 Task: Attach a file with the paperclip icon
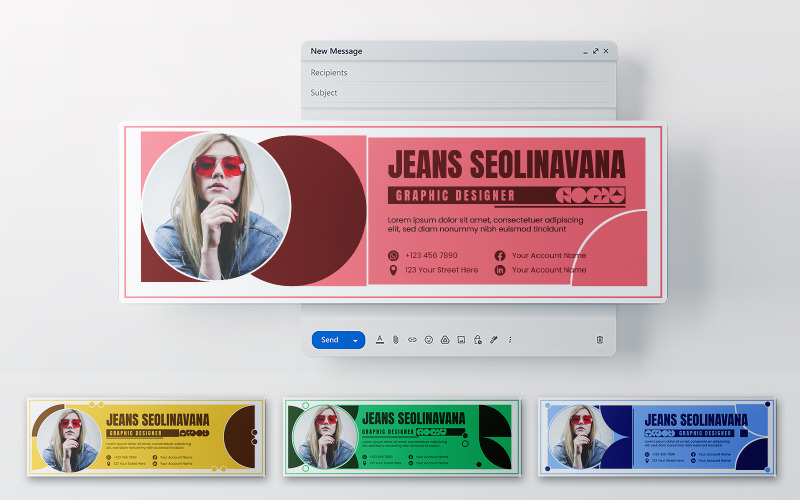[395, 340]
